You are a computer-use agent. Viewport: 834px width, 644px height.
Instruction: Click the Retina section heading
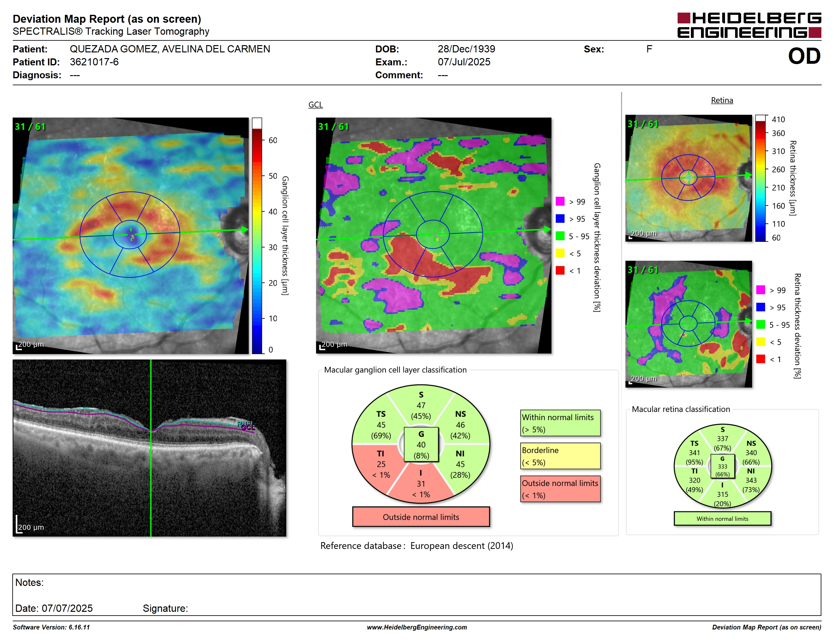pyautogui.click(x=722, y=100)
